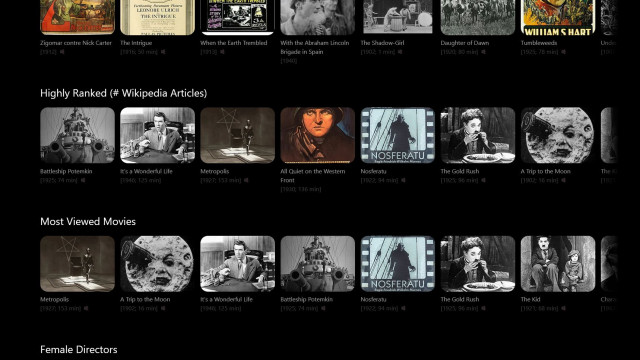
Task: Click speaker icon beside Nosferatu in Highly Ranked
Action: 403,180
